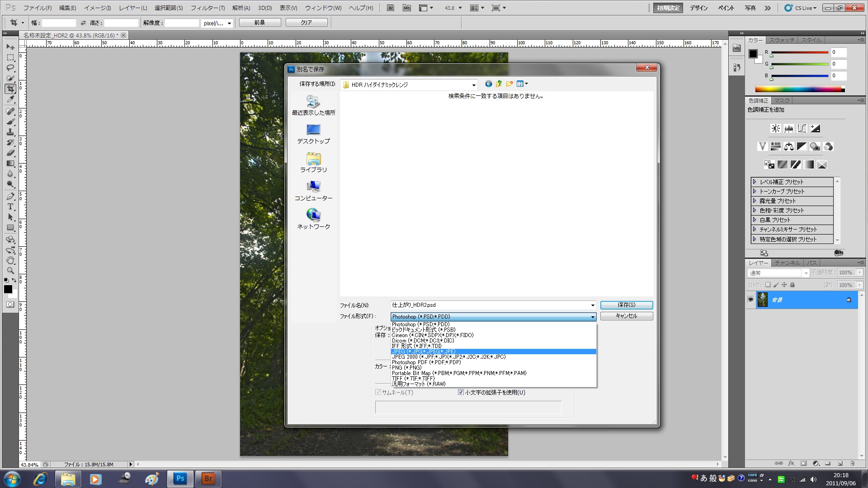Click the go back arrow in save dialog
The height and width of the screenshot is (488, 868).
pos(488,84)
